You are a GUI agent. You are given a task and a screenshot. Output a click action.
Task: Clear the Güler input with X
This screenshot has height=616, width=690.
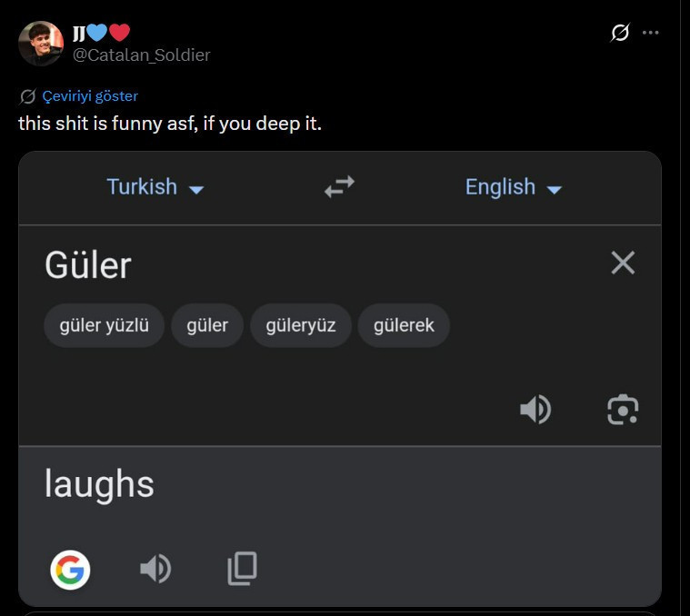623,263
